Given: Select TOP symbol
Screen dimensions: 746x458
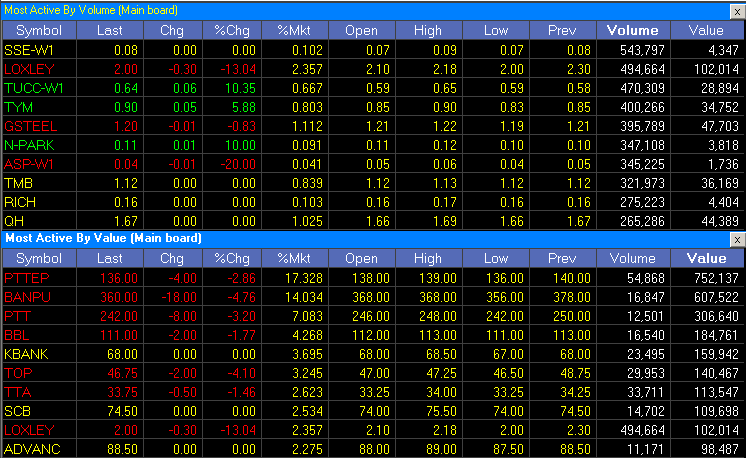Looking at the screenshot, I should click(18, 373).
